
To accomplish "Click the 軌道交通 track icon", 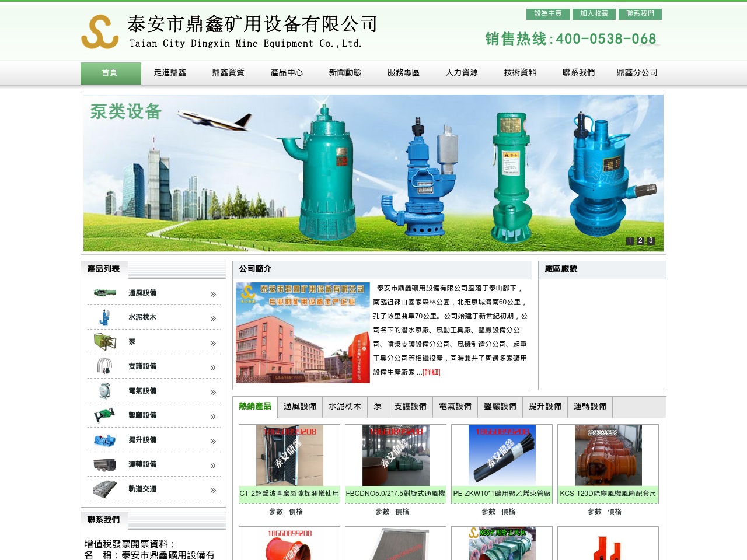I will pos(105,489).
